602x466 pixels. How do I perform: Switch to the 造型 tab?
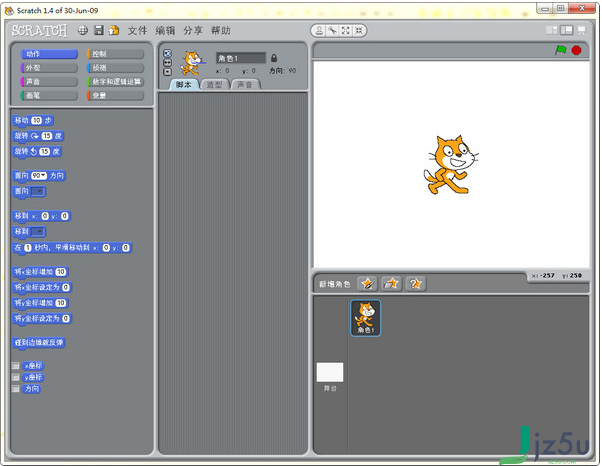click(215, 84)
